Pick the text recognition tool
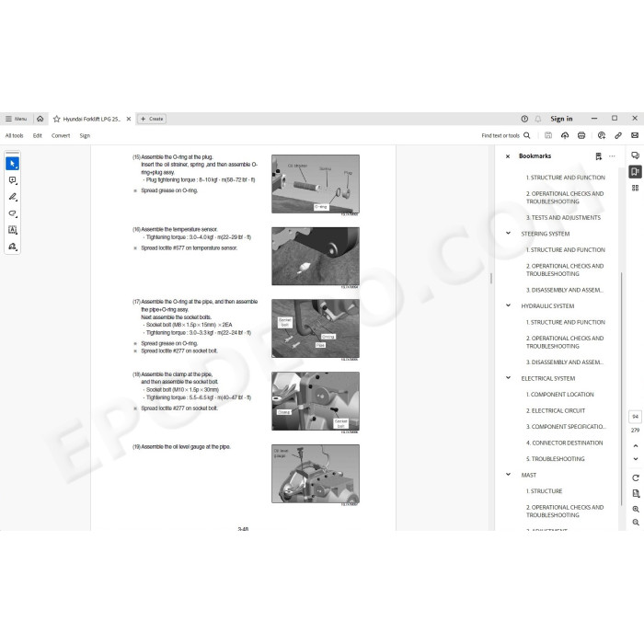Image resolution: width=644 pixels, height=644 pixels. (12, 230)
